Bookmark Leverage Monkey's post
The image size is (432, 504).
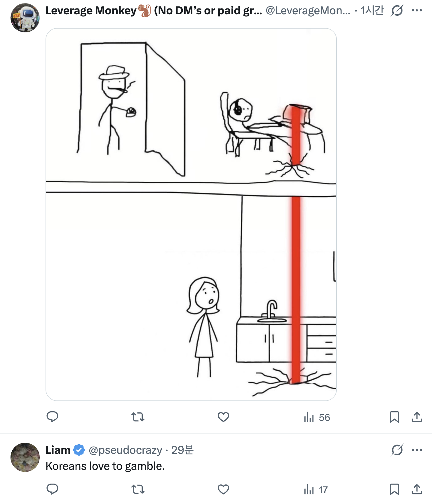[x=394, y=417]
